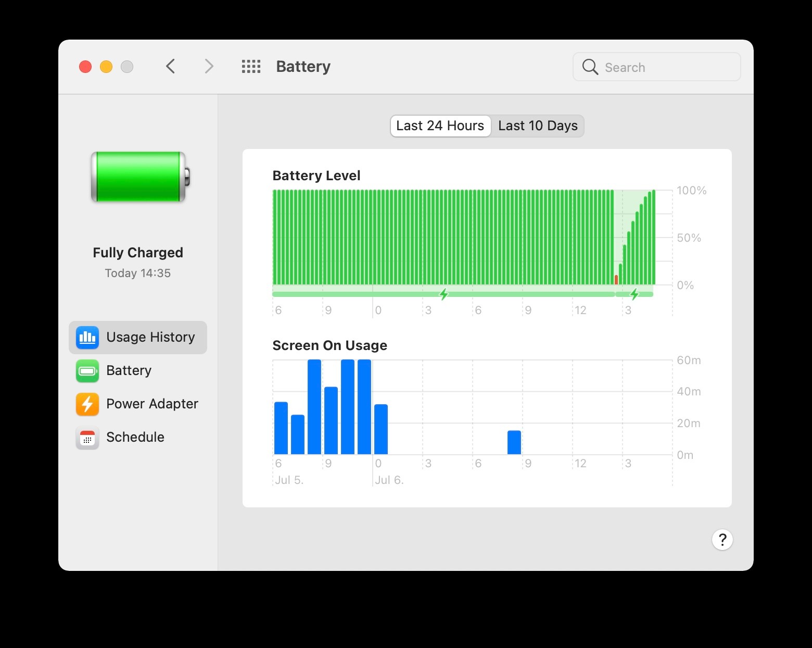
Task: Show all preferences via grid icon
Action: [251, 67]
